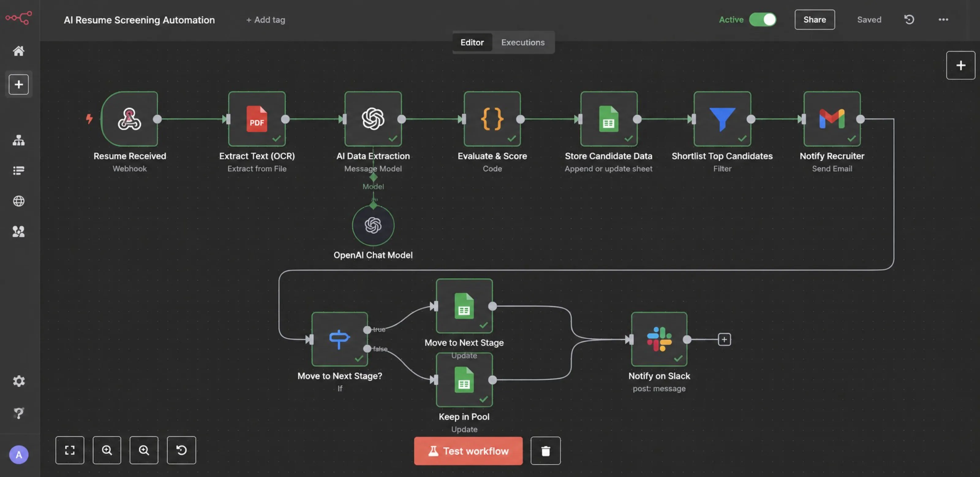The width and height of the screenshot is (980, 477).
Task: Click the fit to view canvas button
Action: click(70, 450)
